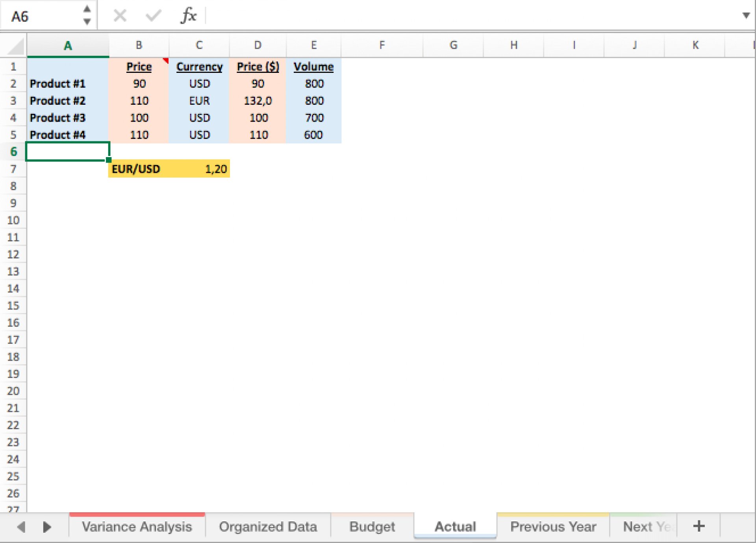756x543 pixels.
Task: Select column E header
Action: click(314, 46)
